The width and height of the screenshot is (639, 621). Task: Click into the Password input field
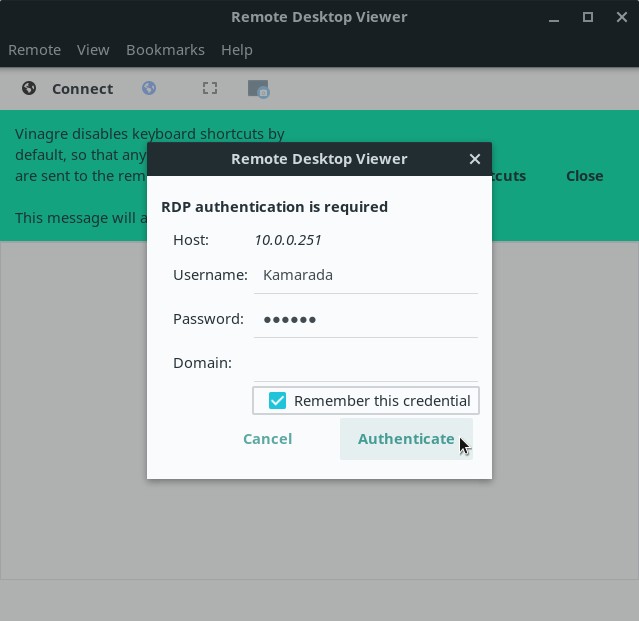pyautogui.click(x=365, y=319)
